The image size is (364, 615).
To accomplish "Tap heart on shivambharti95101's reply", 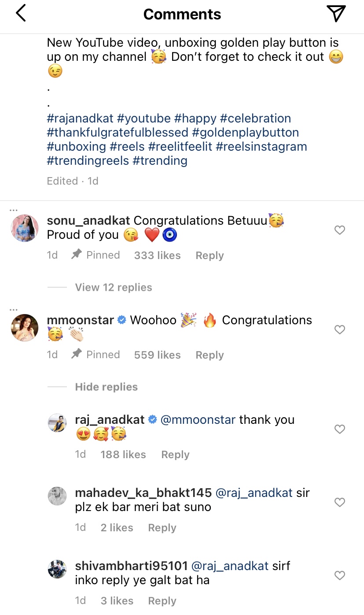I will (340, 575).
